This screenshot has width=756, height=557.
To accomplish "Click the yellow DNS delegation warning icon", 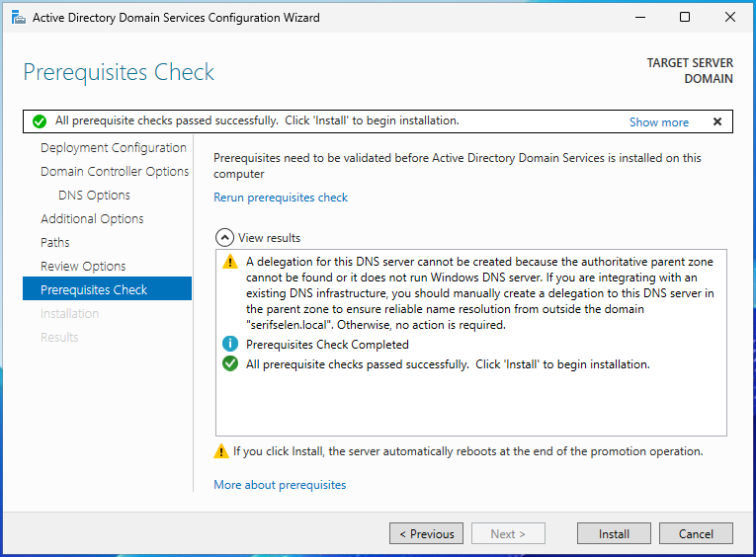I will coord(230,263).
